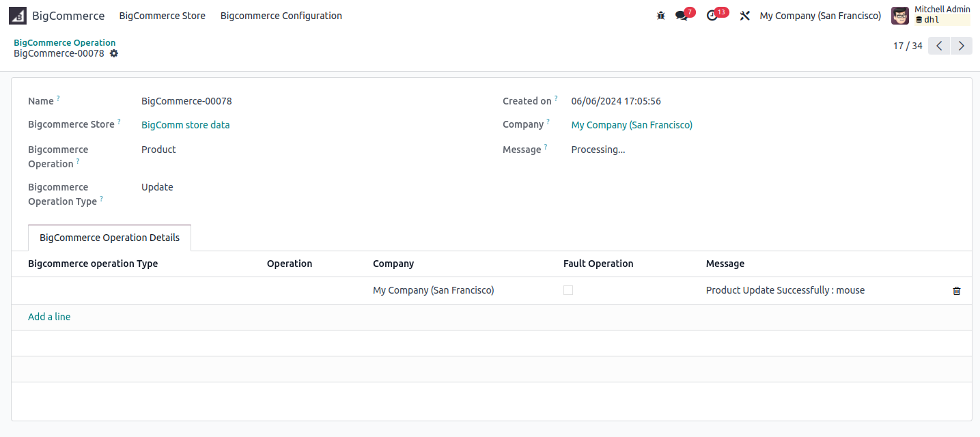Screen dimensions: 980x437
Task: Sort by Fault Operation column header
Action: [x=598, y=264]
